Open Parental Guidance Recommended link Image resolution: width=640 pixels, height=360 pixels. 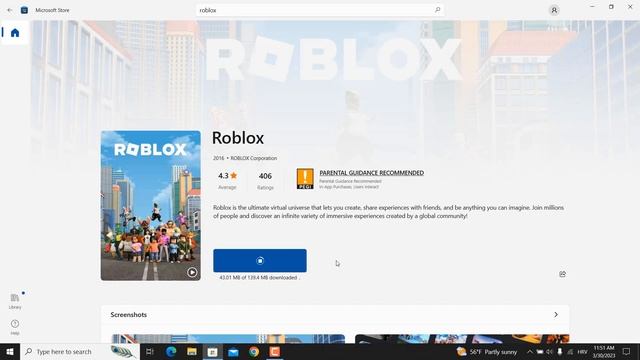pos(371,173)
